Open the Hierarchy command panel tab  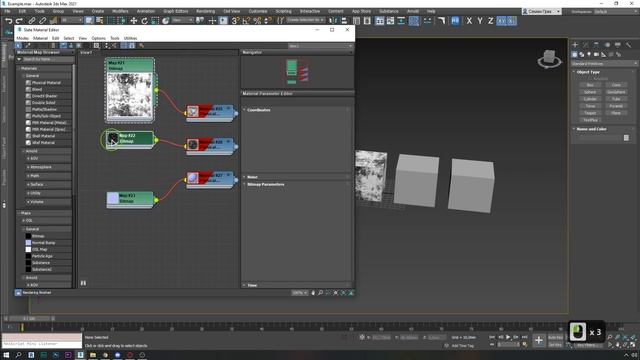tap(596, 44)
